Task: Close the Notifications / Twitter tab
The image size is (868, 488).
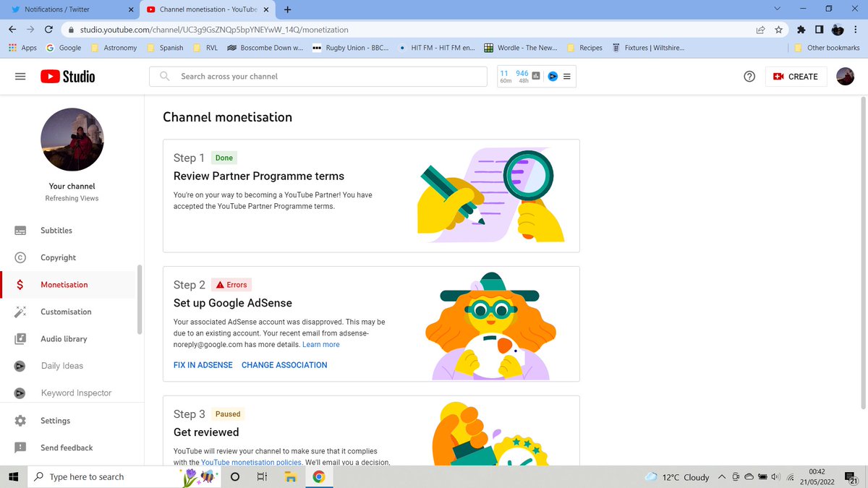Action: [130, 9]
